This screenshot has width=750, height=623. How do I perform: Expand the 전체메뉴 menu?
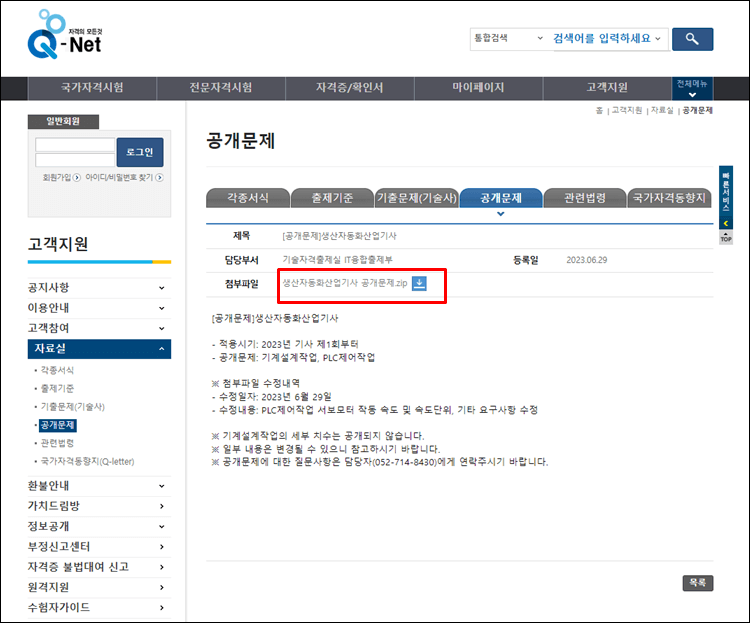[692, 89]
